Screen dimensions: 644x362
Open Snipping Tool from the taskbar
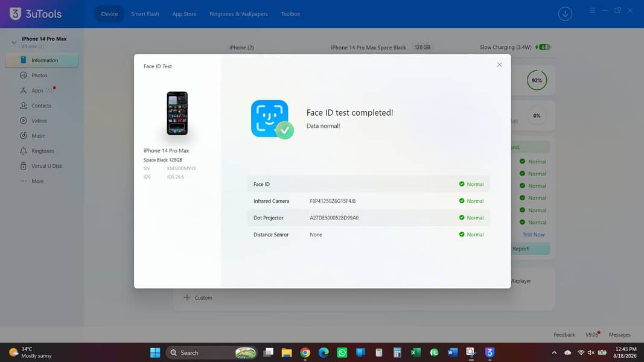point(471,352)
